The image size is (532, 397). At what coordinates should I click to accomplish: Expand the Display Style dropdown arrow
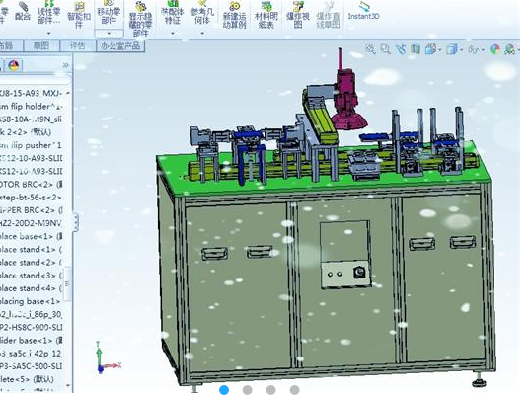coord(462,50)
